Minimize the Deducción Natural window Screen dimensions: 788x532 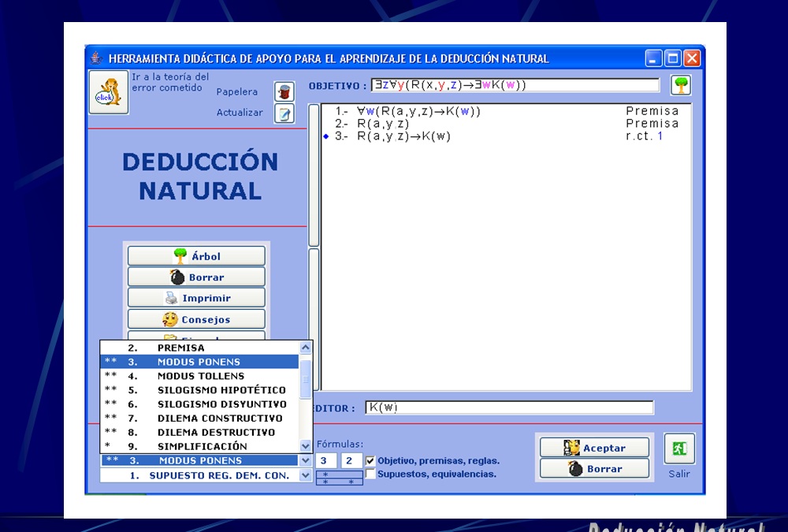(x=653, y=58)
